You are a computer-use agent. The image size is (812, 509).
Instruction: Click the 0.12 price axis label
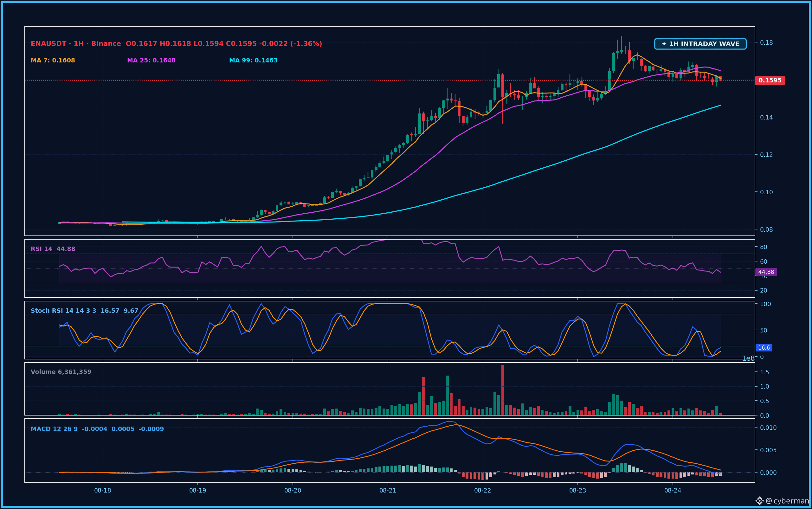766,155
